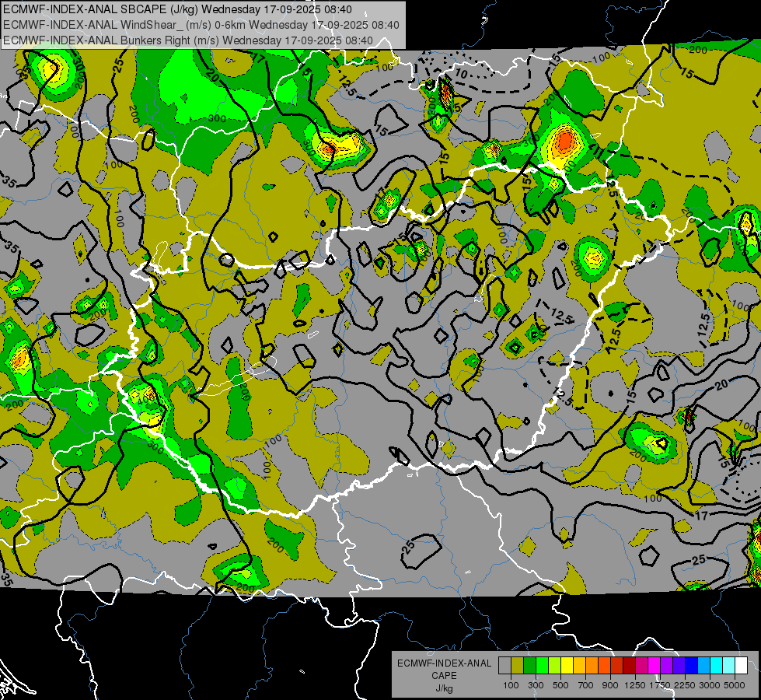Image resolution: width=761 pixels, height=700 pixels.
Task: Select the olive legend swatch after 100
Action: pyautogui.click(x=518, y=665)
